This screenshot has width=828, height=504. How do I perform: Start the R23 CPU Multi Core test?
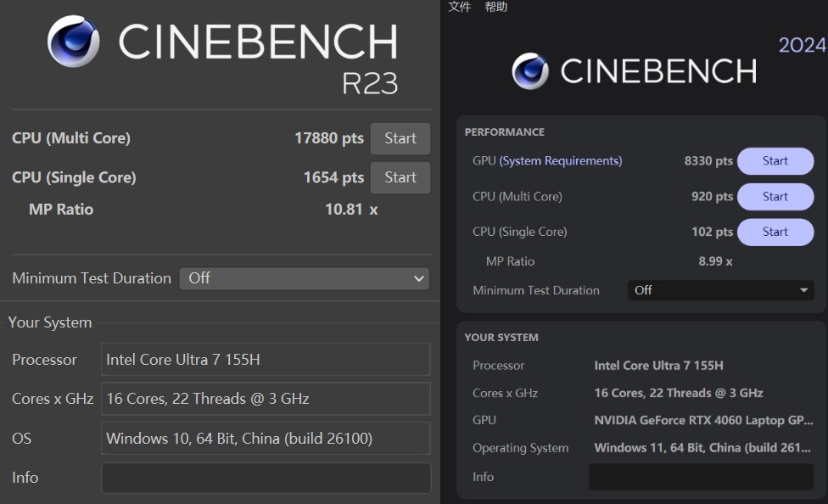(400, 138)
